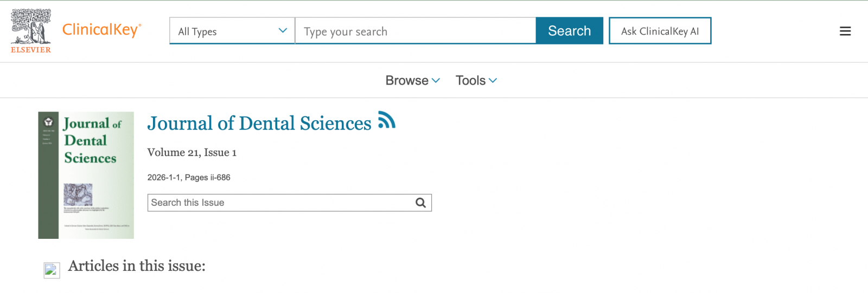The height and width of the screenshot is (293, 868).
Task: Click the Volume 21, Issue 1 text
Action: click(192, 153)
